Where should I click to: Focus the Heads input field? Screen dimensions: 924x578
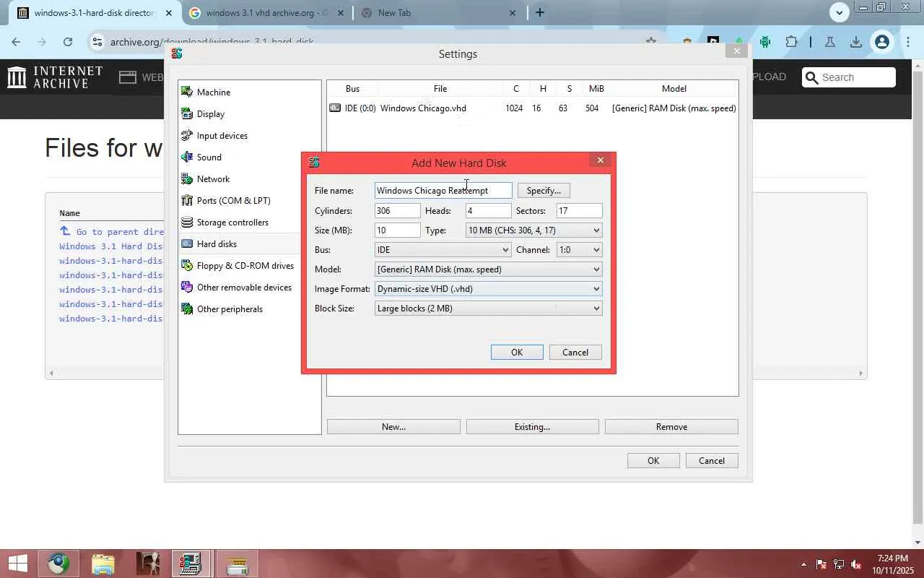point(488,210)
